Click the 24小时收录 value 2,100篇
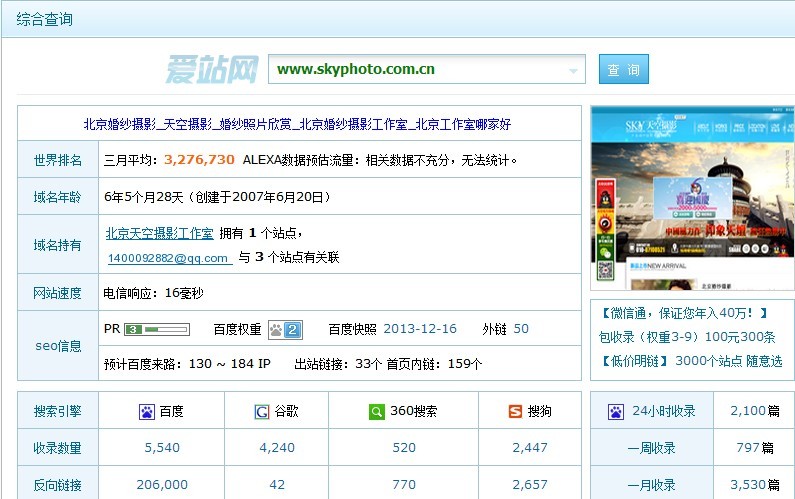This screenshot has width=795, height=499. pos(755,411)
